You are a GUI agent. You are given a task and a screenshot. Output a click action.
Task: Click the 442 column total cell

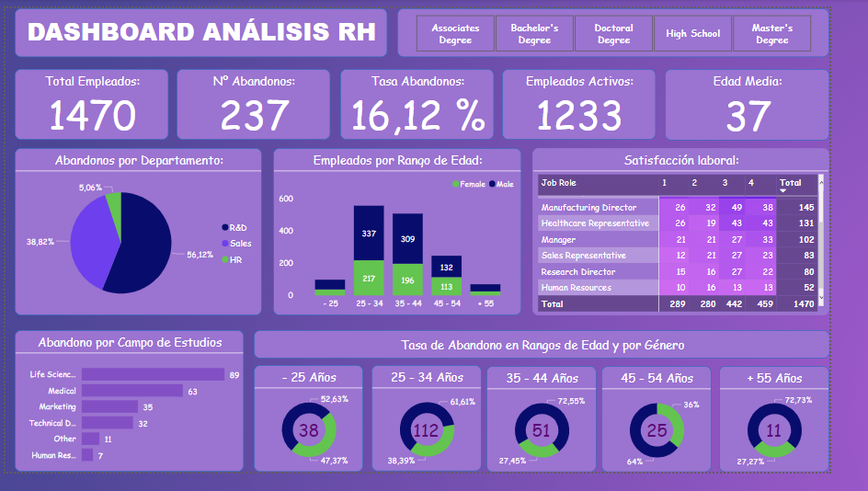(734, 304)
